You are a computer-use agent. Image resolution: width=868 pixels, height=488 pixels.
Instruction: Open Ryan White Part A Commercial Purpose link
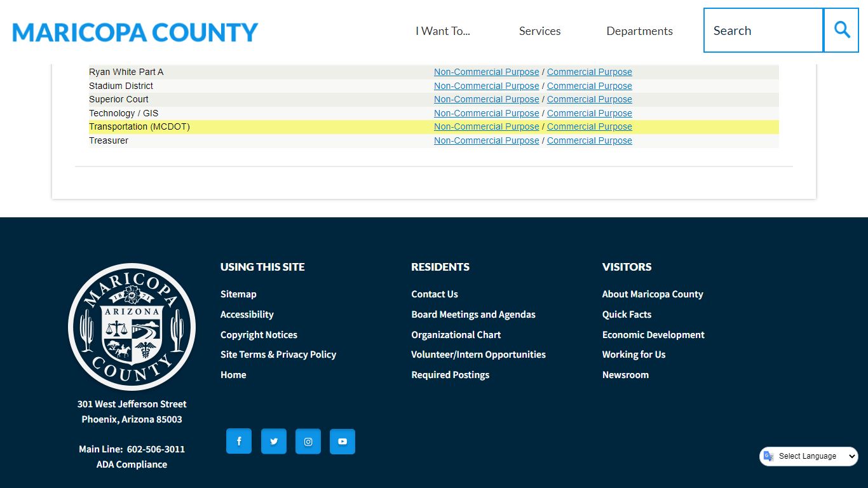tap(590, 72)
